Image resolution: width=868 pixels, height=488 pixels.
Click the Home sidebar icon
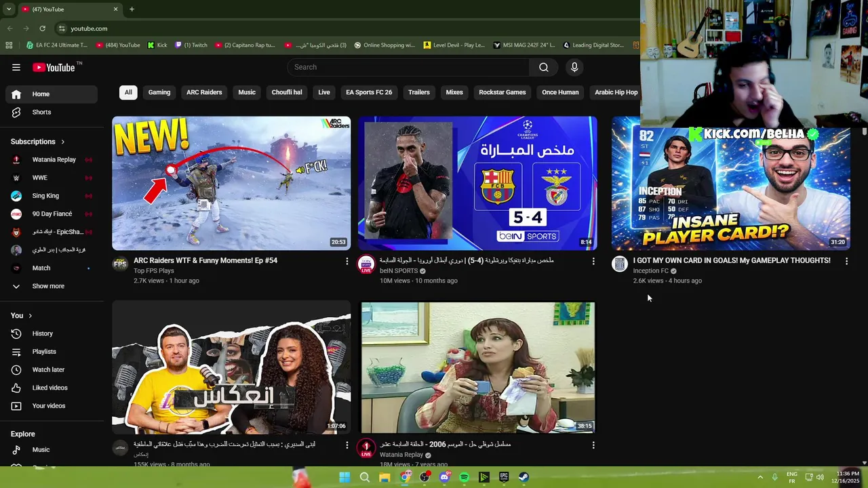pyautogui.click(x=16, y=94)
